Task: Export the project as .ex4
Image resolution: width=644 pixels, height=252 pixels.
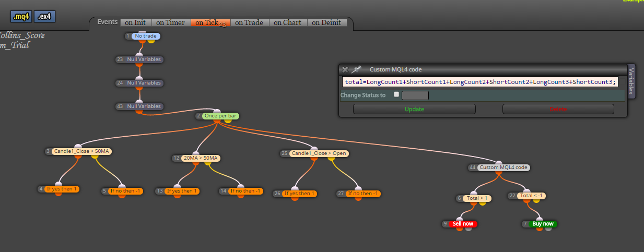Action: pyautogui.click(x=44, y=17)
